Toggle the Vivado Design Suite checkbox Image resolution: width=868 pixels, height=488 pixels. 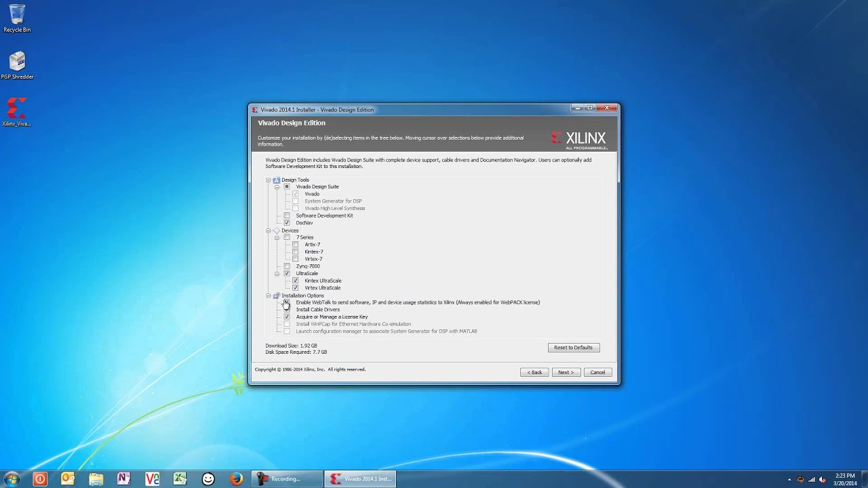[287, 186]
